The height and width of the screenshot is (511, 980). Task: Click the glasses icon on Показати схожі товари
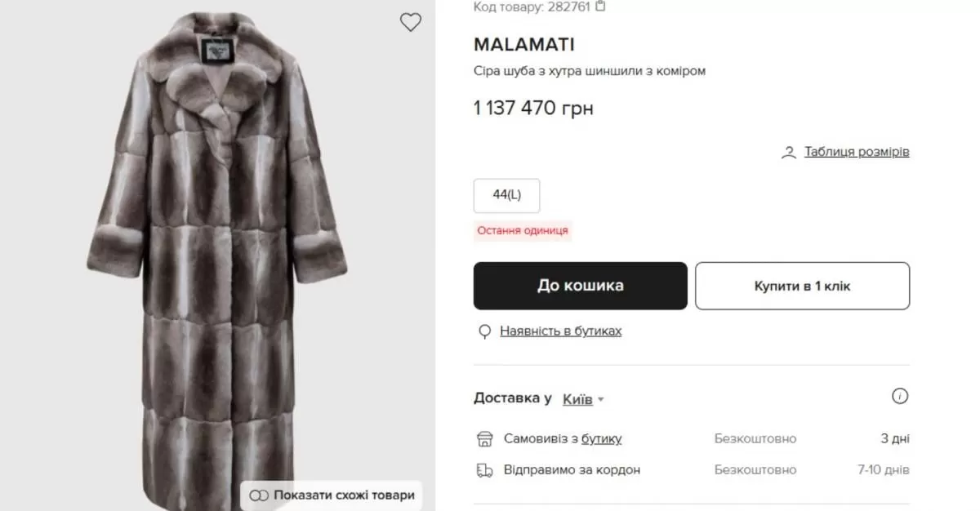click(x=260, y=495)
